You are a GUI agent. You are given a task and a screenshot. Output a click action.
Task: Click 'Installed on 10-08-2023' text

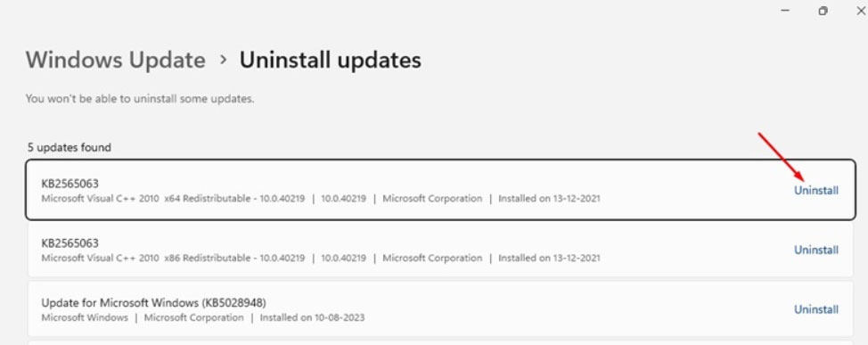pos(312,318)
